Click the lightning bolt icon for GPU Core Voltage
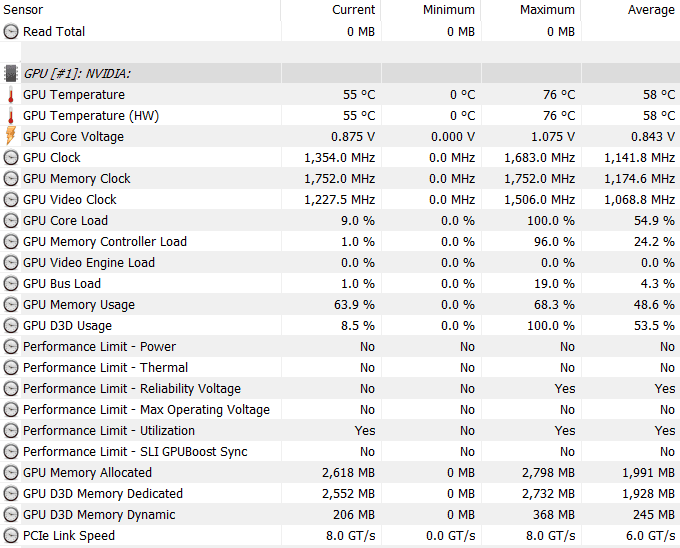Image resolution: width=680 pixels, height=548 pixels. [11, 136]
